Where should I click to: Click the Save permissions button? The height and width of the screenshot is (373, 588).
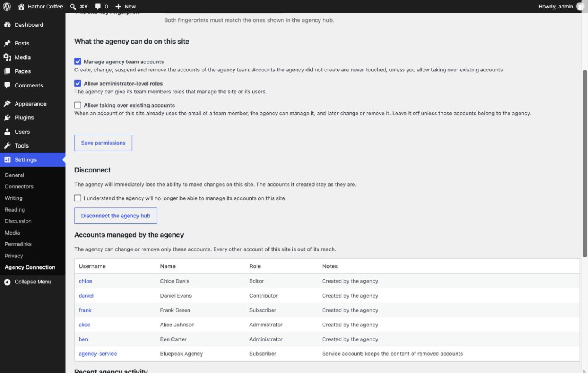103,143
